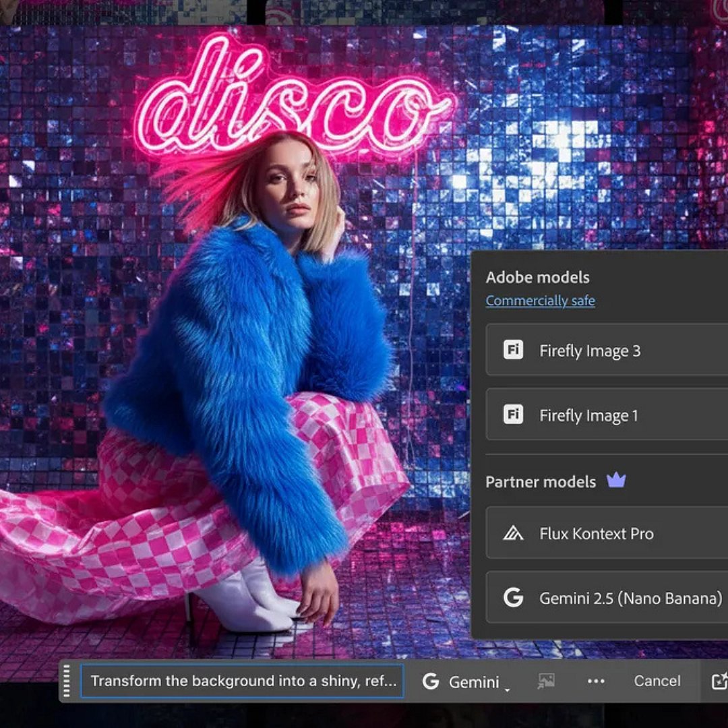Open the Commercially safe link
The height and width of the screenshot is (728, 728).
point(540,301)
